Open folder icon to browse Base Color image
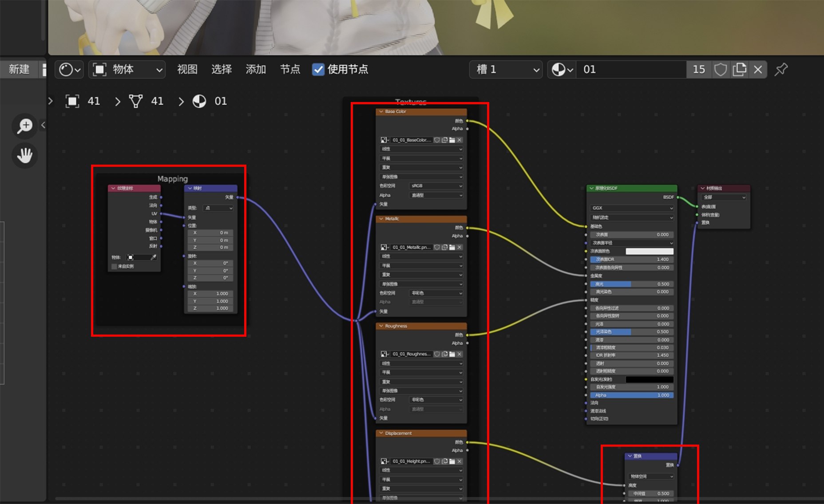The image size is (824, 504). pos(452,140)
